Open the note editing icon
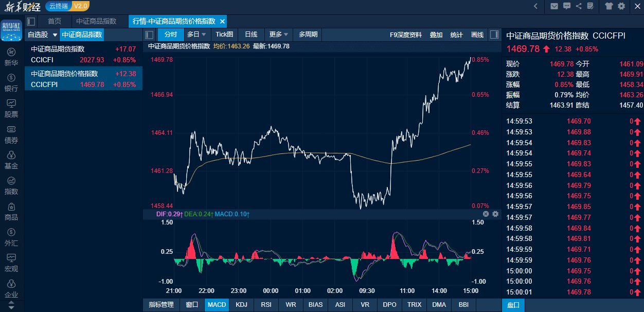 [590, 6]
